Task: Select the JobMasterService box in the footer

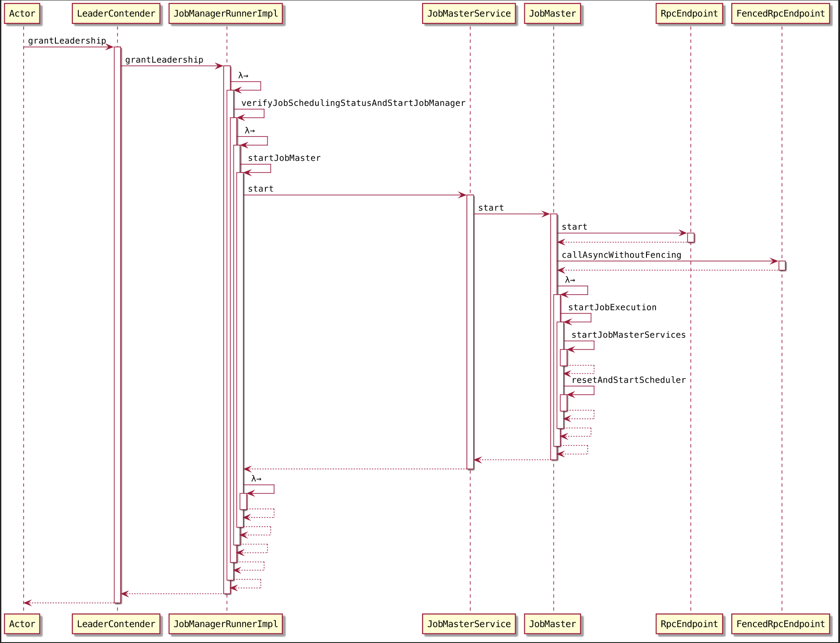Action: coord(469,624)
